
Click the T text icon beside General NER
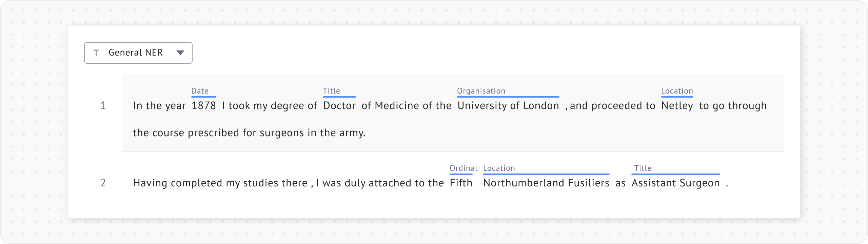[x=96, y=53]
